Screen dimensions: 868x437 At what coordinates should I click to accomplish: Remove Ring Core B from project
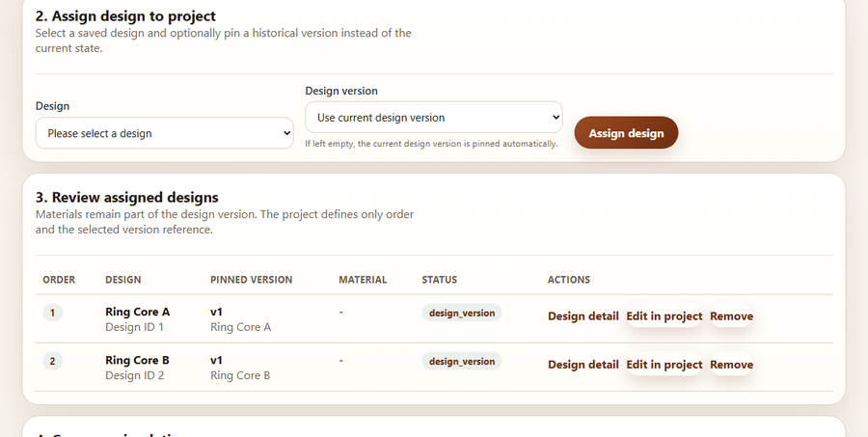731,365
